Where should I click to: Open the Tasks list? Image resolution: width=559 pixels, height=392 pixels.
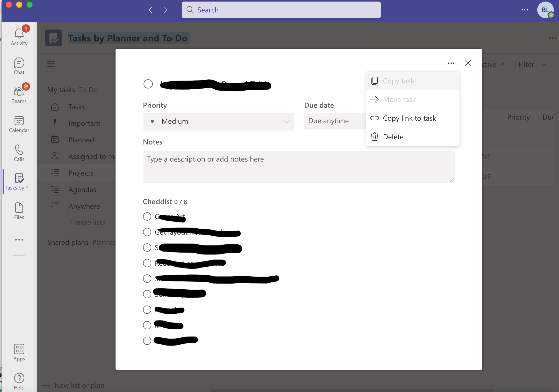(x=77, y=107)
